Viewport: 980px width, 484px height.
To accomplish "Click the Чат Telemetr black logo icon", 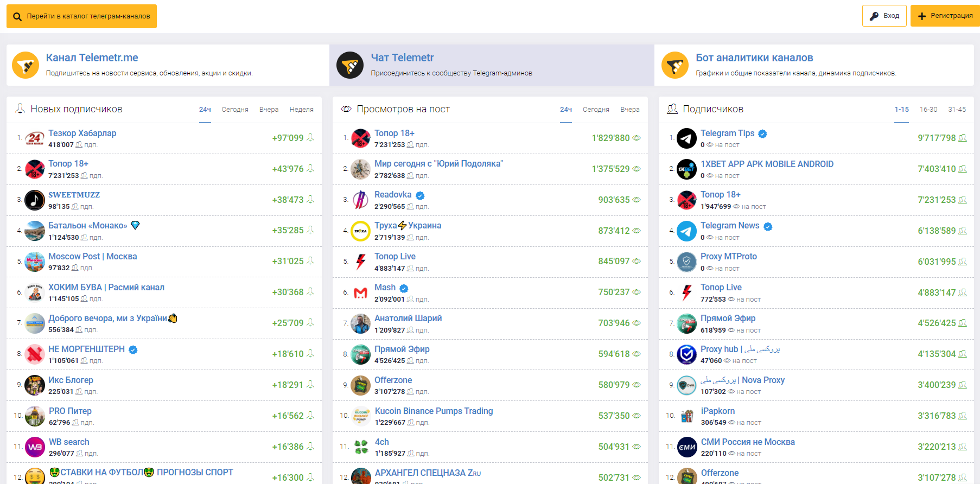I will [350, 65].
